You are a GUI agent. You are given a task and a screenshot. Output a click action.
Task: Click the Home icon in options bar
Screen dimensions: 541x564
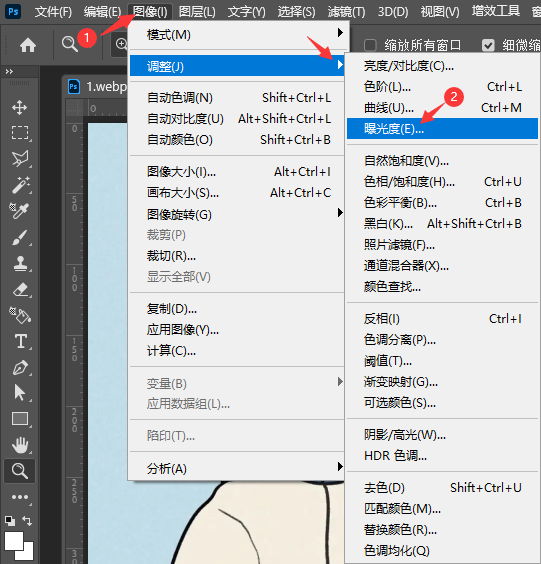click(28, 45)
